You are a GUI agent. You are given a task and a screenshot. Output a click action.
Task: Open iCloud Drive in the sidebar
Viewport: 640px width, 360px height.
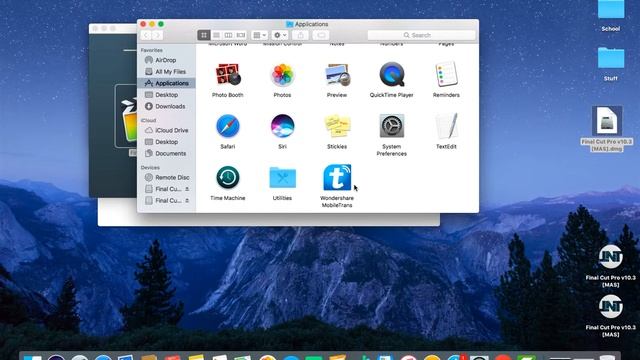tap(167, 130)
